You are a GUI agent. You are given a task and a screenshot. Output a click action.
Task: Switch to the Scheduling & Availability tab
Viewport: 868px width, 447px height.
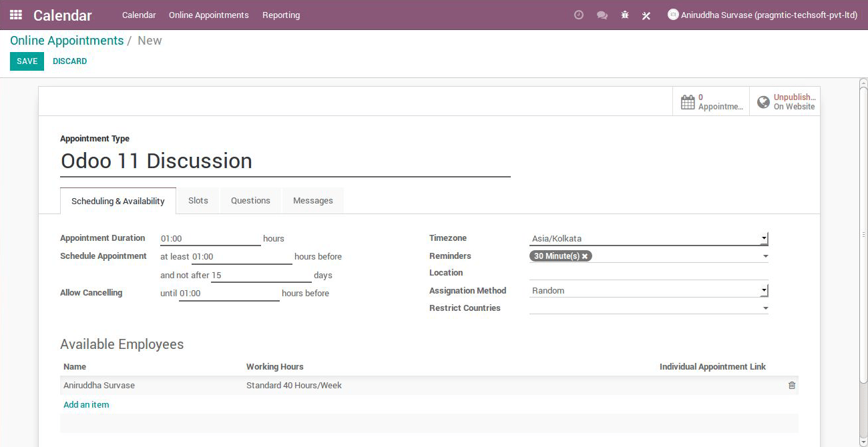click(x=118, y=201)
